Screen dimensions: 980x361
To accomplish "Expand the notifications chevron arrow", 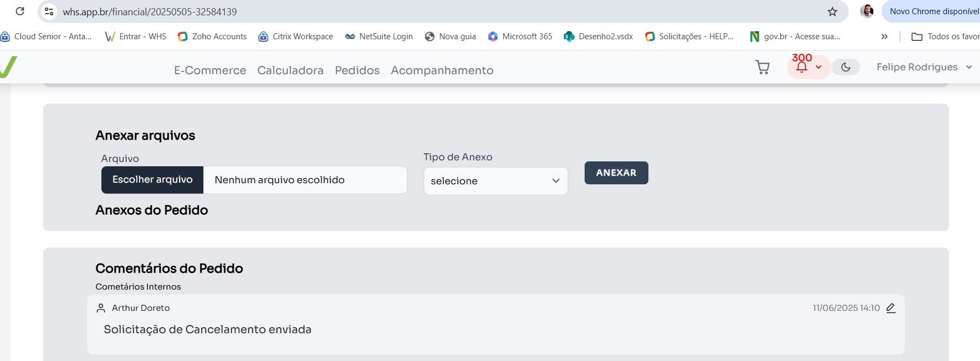I will coord(819,67).
